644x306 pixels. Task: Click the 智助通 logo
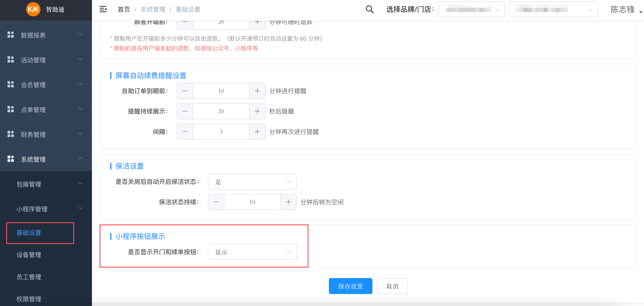[x=46, y=10]
